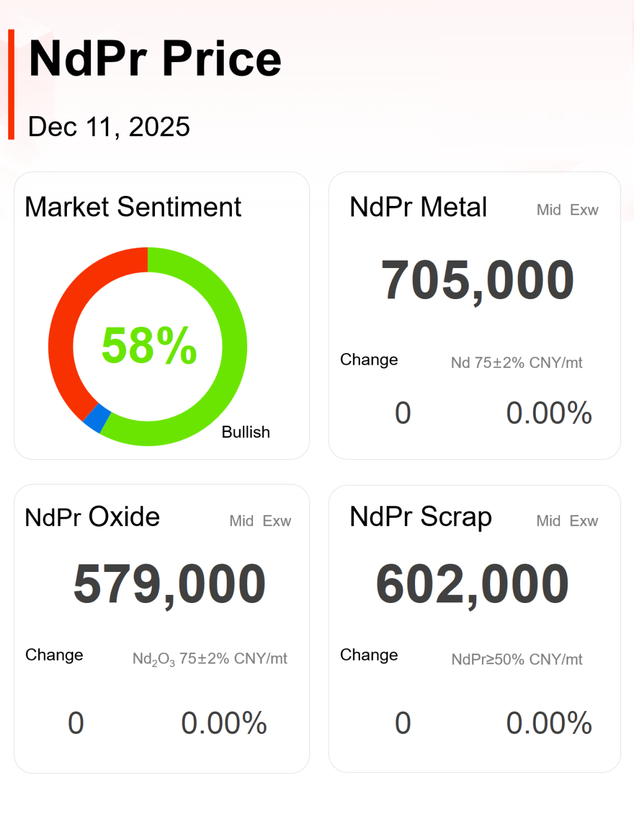Click the 579,000 oxide price
The image size is (634, 840).
(170, 584)
